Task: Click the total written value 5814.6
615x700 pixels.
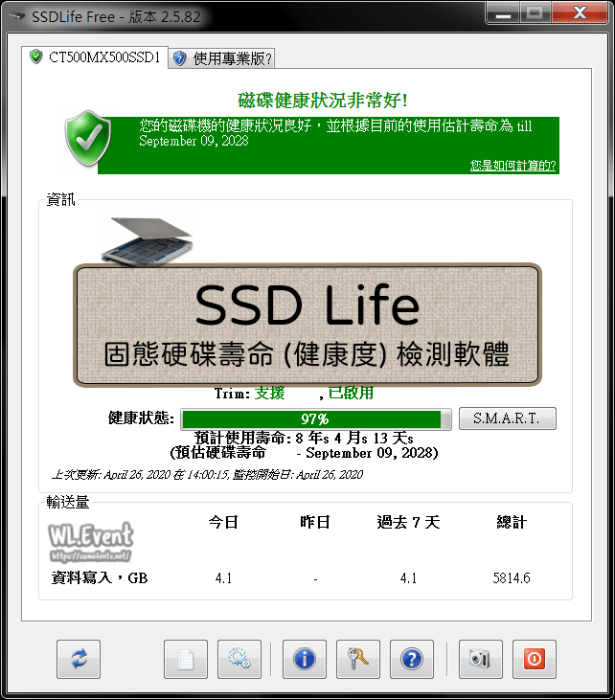Action: coord(512,578)
